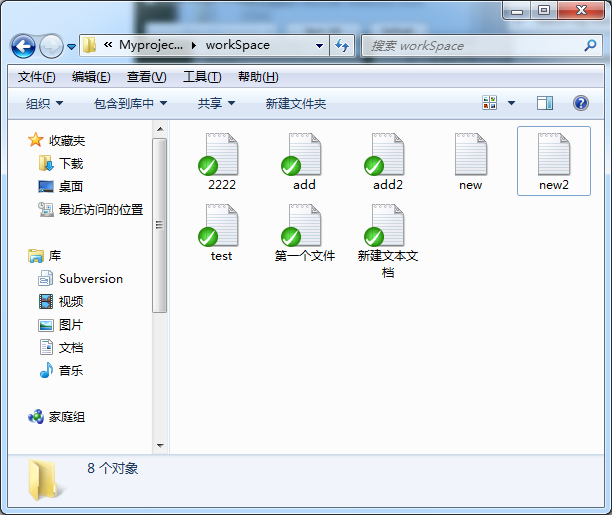Select the 收藏夹 favorites star item
The width and height of the screenshot is (612, 515).
point(57,140)
